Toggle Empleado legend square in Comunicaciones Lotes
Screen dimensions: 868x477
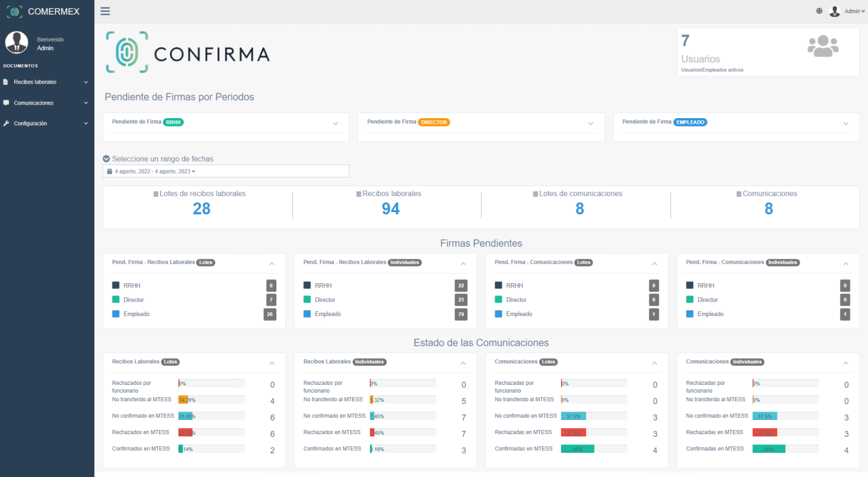tap(498, 314)
